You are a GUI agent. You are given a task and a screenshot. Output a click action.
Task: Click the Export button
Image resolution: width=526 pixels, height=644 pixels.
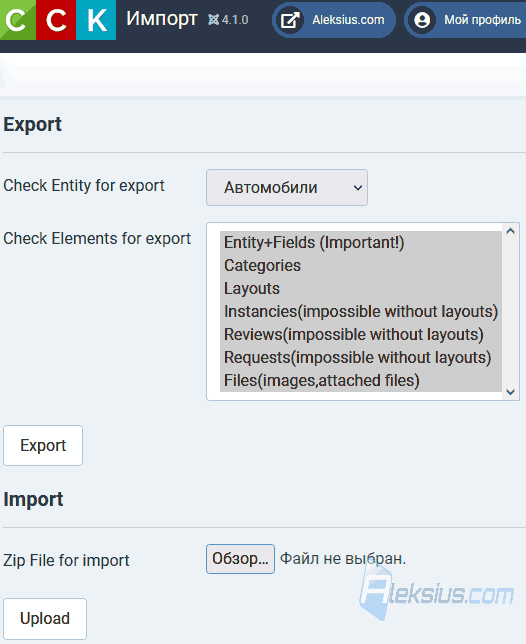43,445
